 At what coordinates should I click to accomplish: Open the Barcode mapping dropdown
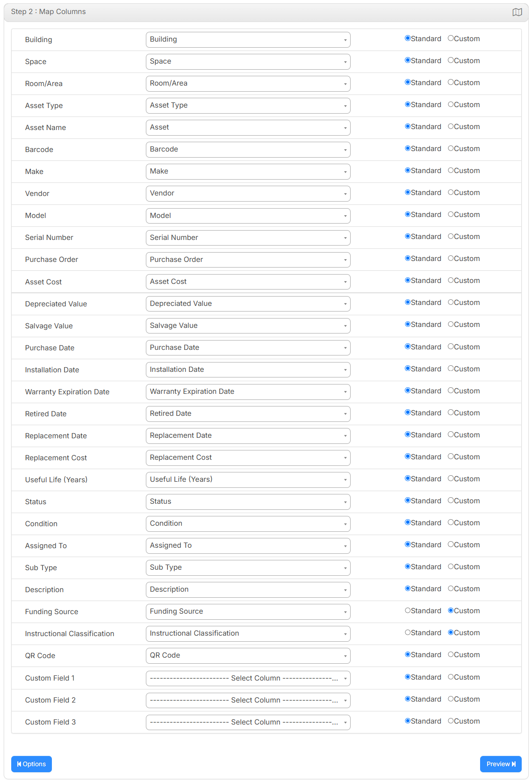click(x=248, y=150)
